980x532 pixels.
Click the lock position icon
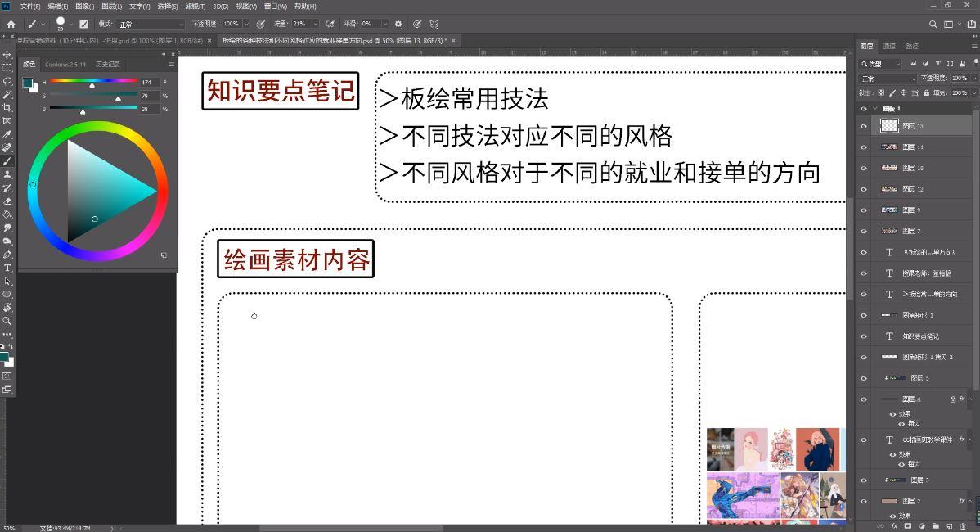(x=903, y=92)
